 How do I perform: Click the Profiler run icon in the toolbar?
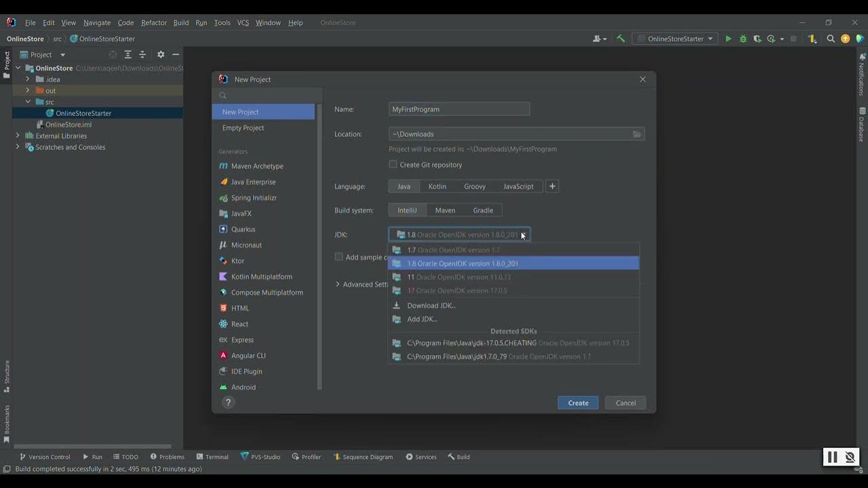point(771,39)
